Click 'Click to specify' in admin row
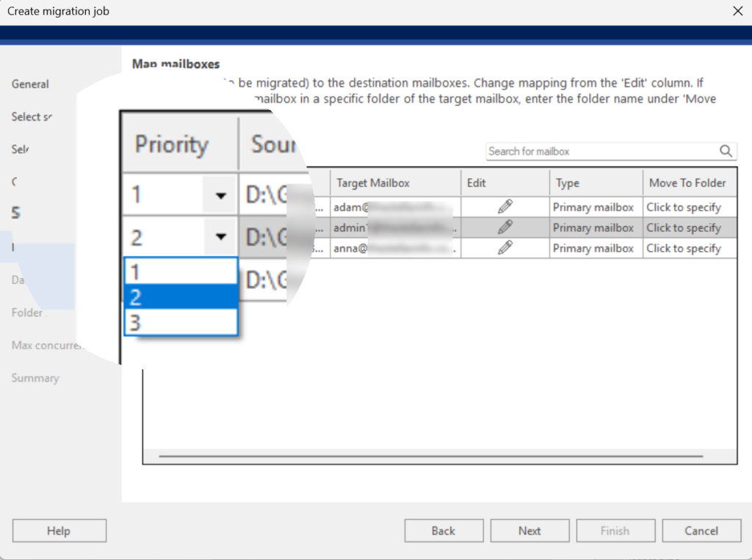The image size is (752, 560). pos(690,228)
